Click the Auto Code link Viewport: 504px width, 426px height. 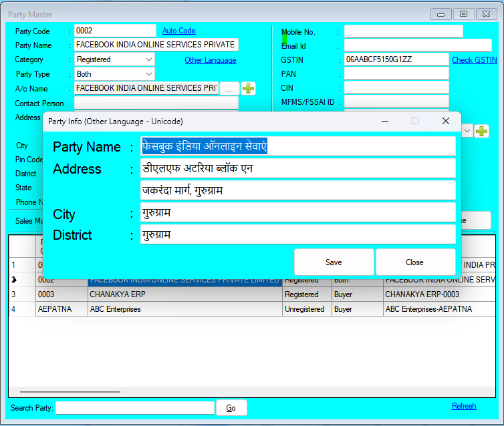point(179,31)
